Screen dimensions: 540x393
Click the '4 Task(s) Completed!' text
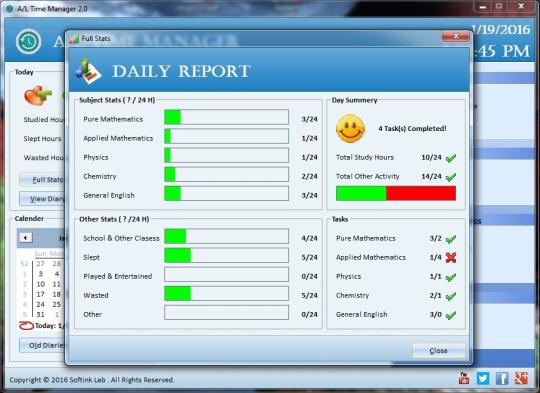point(412,129)
